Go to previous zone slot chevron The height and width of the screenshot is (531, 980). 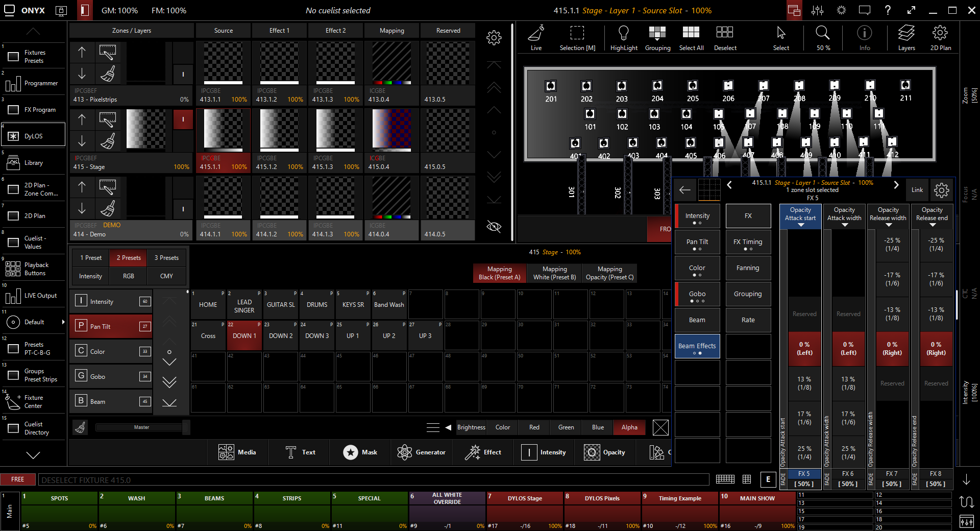click(x=729, y=185)
